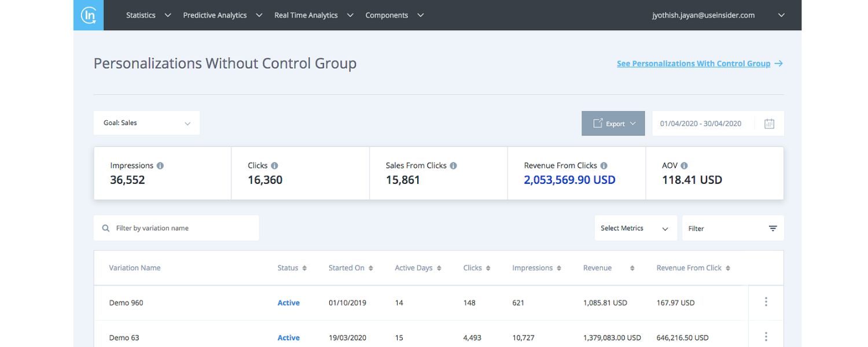The height and width of the screenshot is (347, 868).
Task: Click the Export button
Action: (613, 123)
